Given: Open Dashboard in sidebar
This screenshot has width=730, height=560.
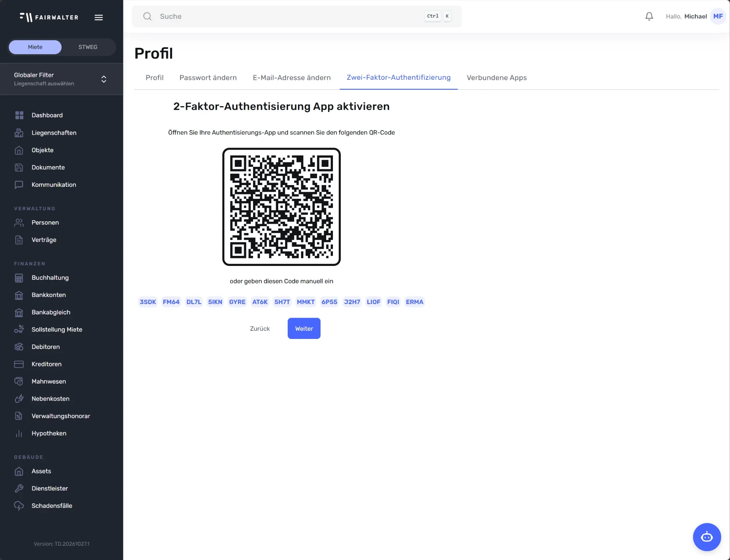Looking at the screenshot, I should [47, 115].
